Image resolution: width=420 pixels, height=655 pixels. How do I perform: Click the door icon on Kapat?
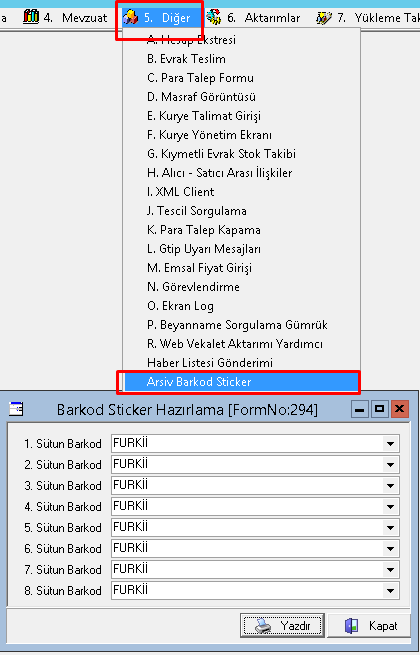[x=351, y=626]
